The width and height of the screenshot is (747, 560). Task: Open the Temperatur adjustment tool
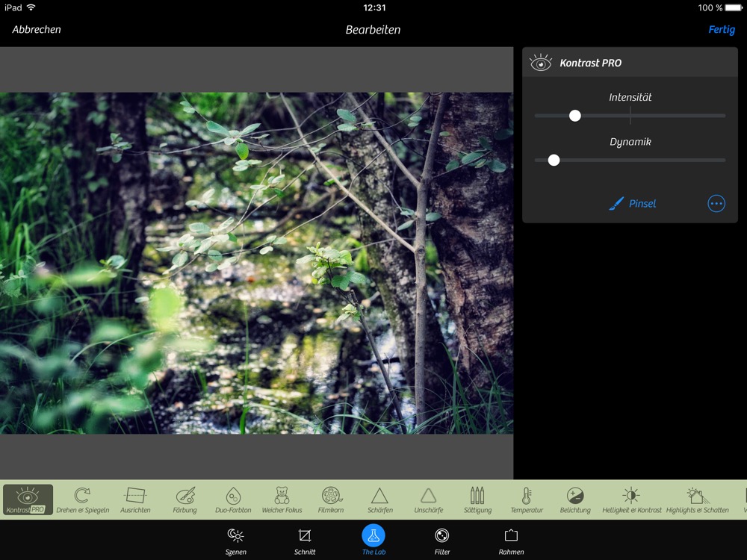point(527,500)
